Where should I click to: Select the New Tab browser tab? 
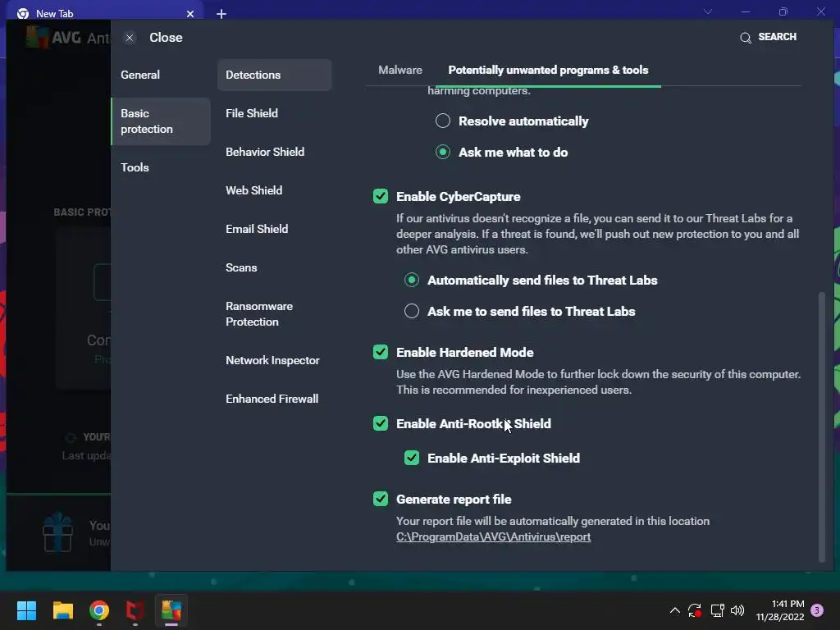coord(105,13)
